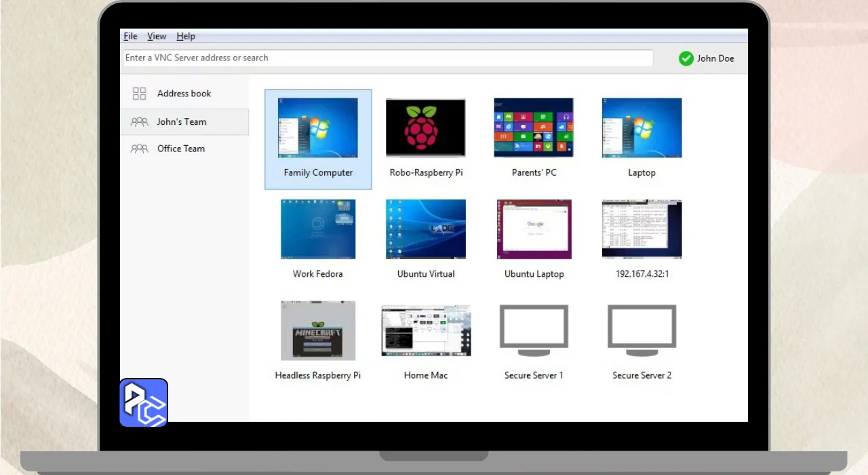Select the Headless Raspberry Pi thumbnail
This screenshot has height=475, width=868.
coord(318,330)
